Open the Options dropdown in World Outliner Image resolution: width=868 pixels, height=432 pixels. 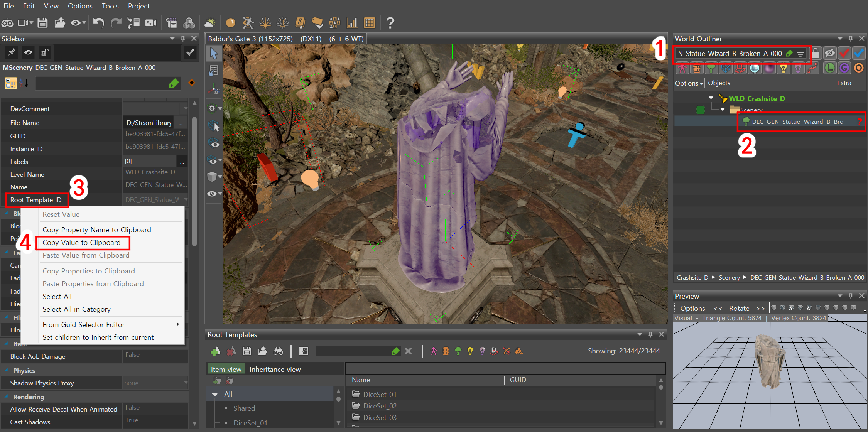coord(689,83)
